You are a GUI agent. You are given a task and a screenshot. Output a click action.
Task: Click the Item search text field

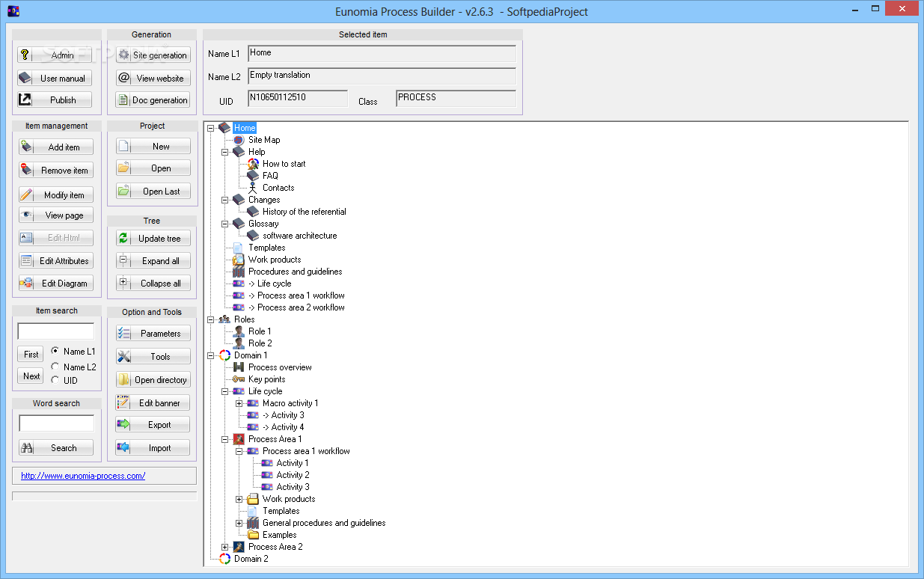click(x=56, y=331)
